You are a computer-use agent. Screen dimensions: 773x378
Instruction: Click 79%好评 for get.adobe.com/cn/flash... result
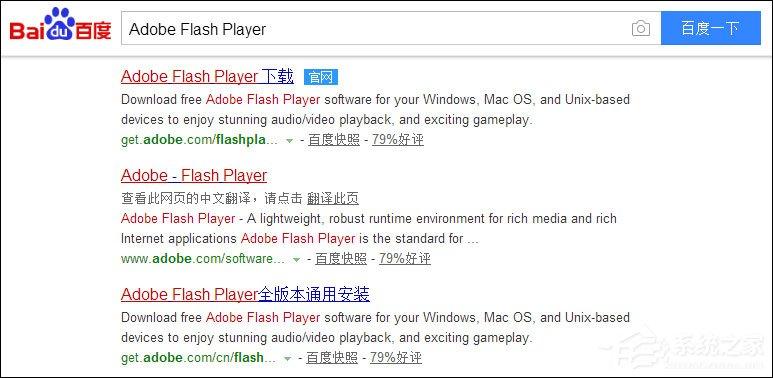pos(396,358)
